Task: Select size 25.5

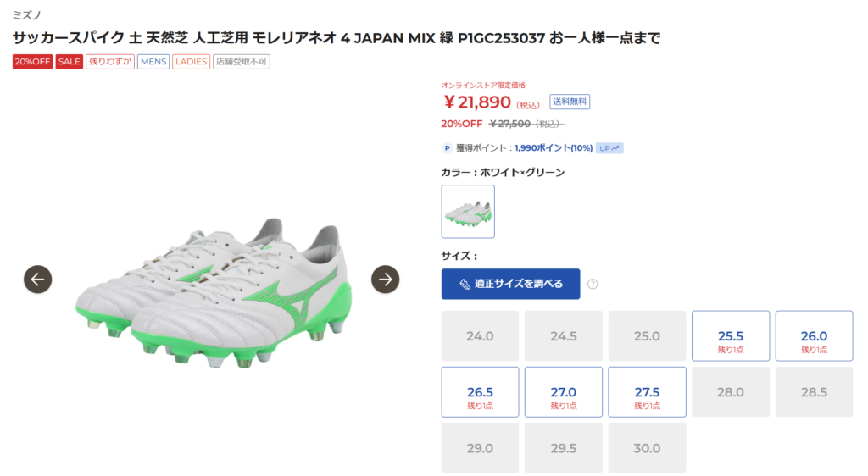Action: 730,336
